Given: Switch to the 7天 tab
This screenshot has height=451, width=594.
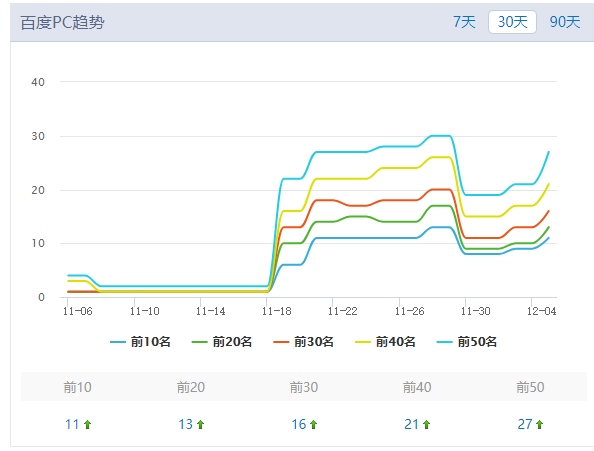Looking at the screenshot, I should [x=464, y=22].
